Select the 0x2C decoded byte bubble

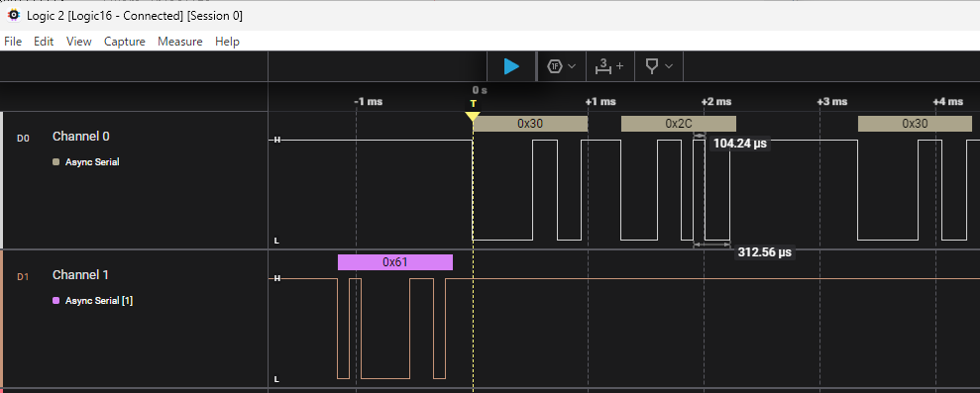pyautogui.click(x=678, y=124)
